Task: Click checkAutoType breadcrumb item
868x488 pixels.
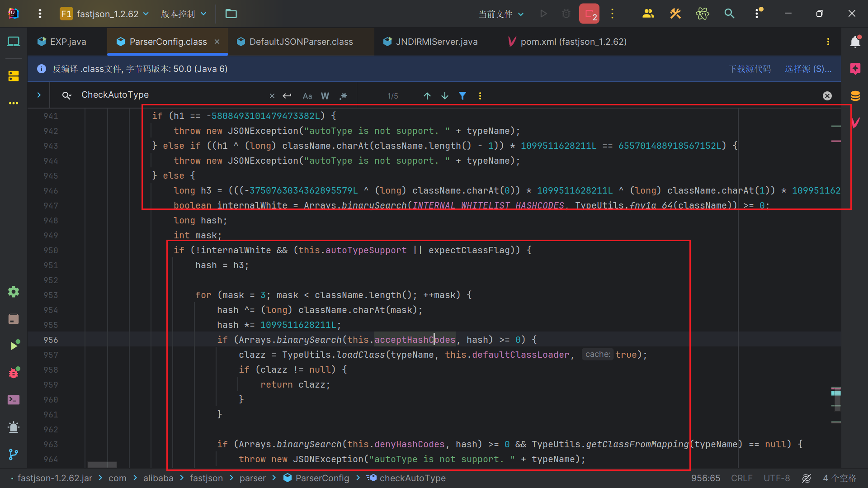Action: (x=406, y=478)
